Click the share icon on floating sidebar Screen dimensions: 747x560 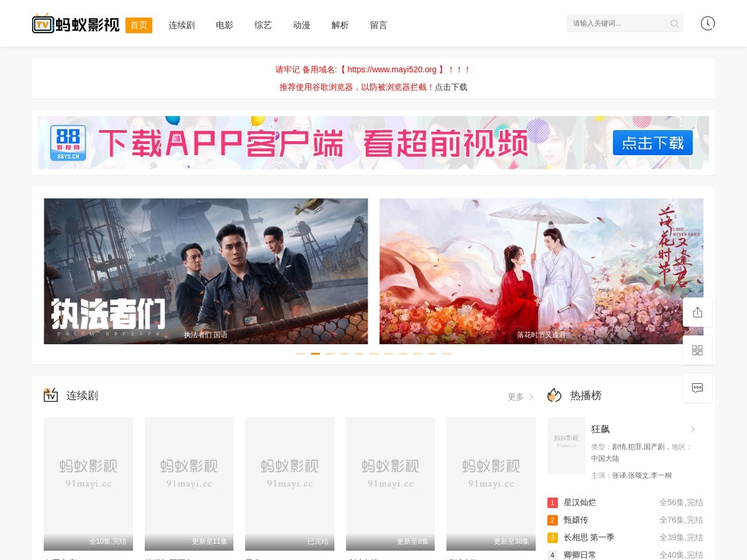point(697,312)
